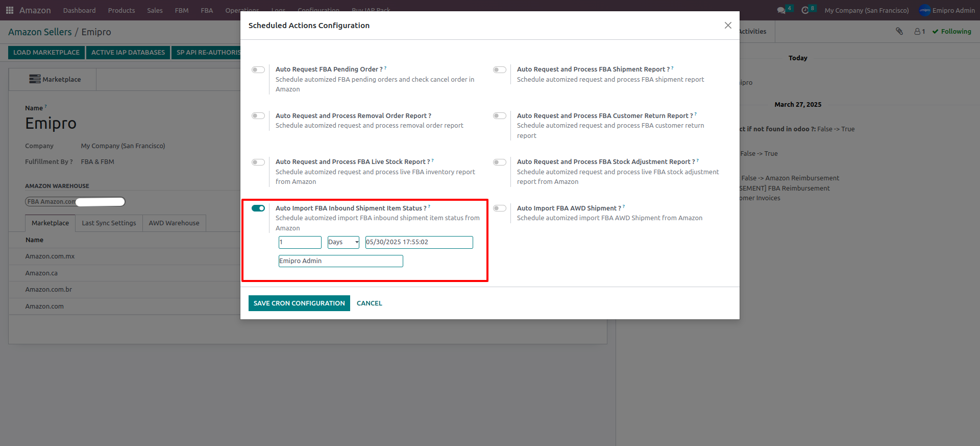
Task: Go to Amazon Sellers breadcrumb
Action: tap(40, 32)
